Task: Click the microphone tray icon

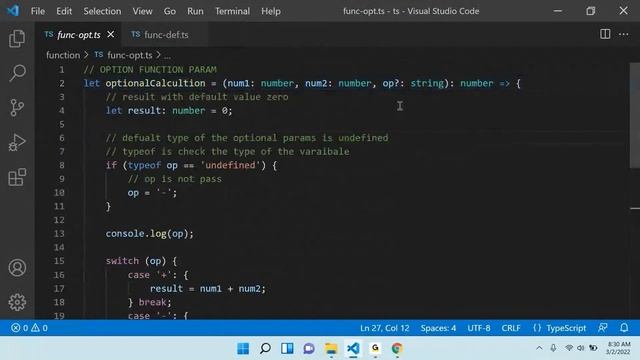Action: click(x=553, y=348)
